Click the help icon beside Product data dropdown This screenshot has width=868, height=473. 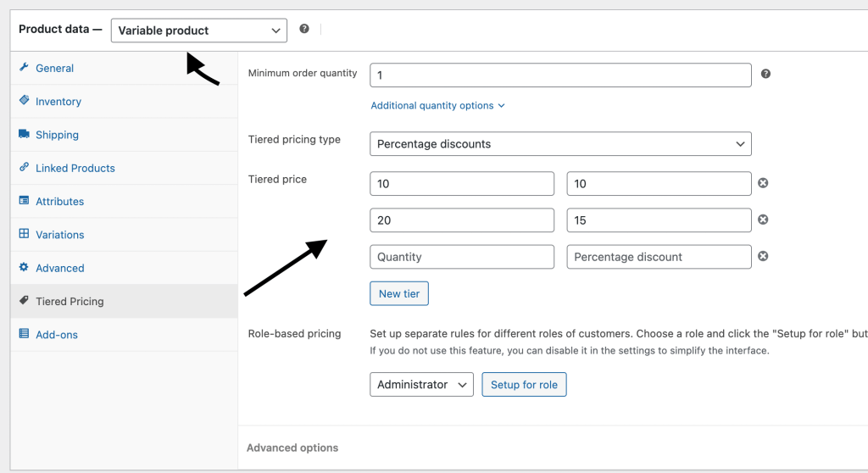304,29
